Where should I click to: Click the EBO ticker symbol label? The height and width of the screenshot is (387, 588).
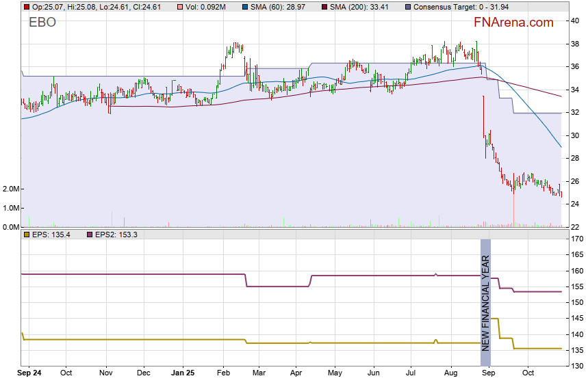click(42, 23)
